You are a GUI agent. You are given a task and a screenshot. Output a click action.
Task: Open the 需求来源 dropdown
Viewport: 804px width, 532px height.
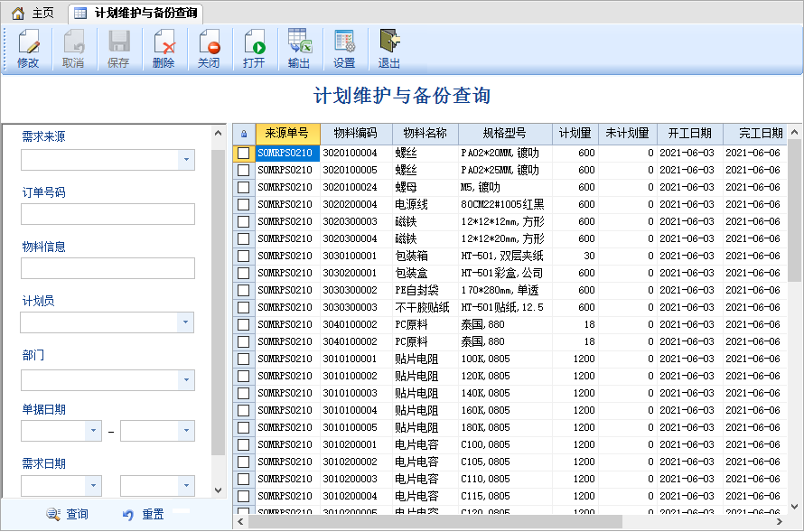(x=186, y=160)
